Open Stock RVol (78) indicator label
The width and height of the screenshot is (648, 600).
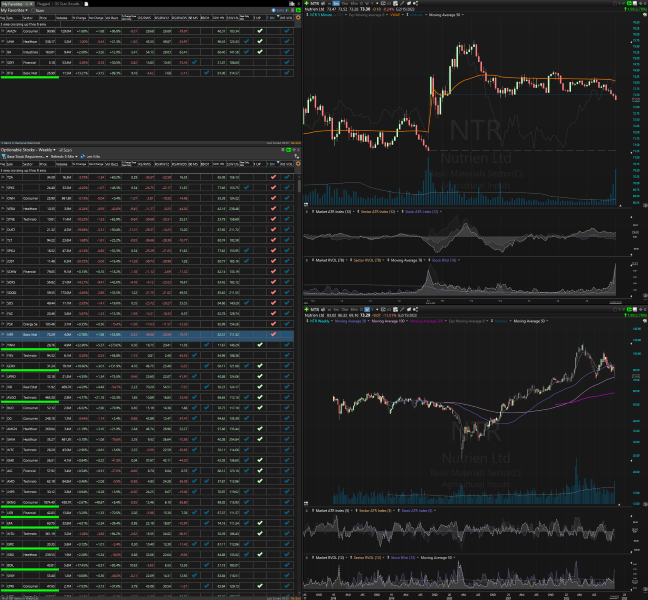(446, 260)
